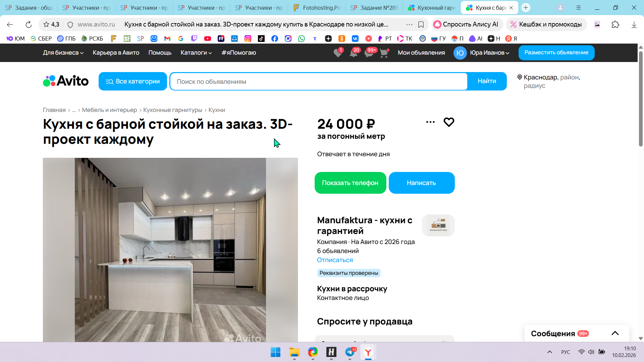Open Мои объявления menu item
The width and height of the screenshot is (644, 362).
[421, 53]
